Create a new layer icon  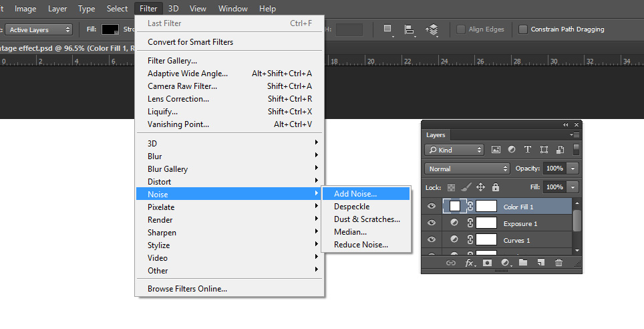click(541, 262)
